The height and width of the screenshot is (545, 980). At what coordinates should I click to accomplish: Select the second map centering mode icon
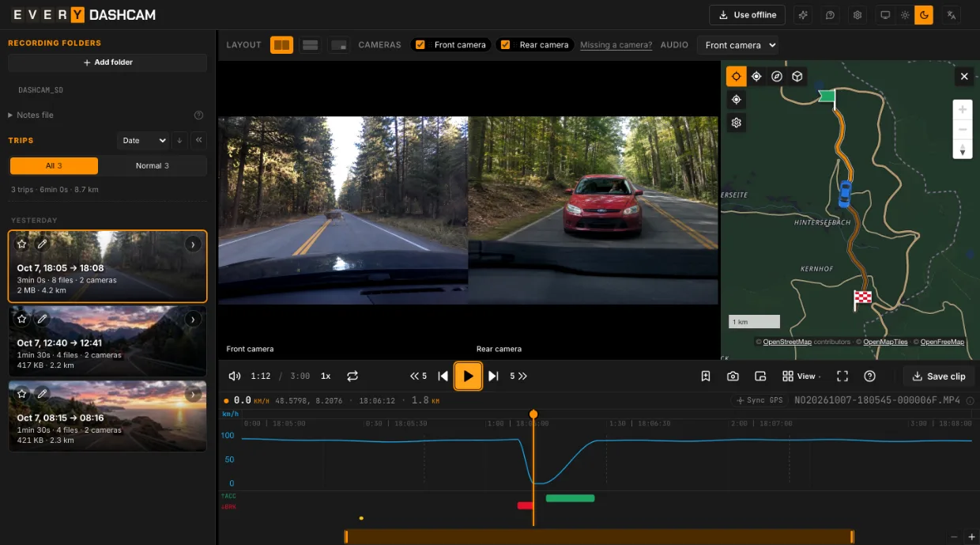[756, 76]
